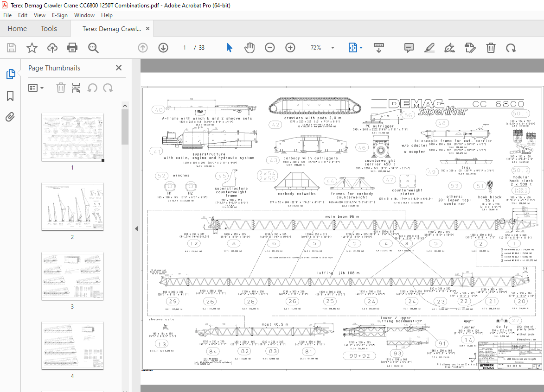Screen dimensions: 544x392
Task: Add this PDF to favorites star
Action: pos(31,47)
